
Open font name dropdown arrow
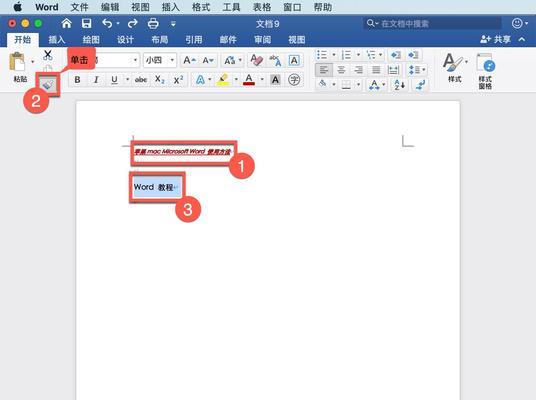135,60
